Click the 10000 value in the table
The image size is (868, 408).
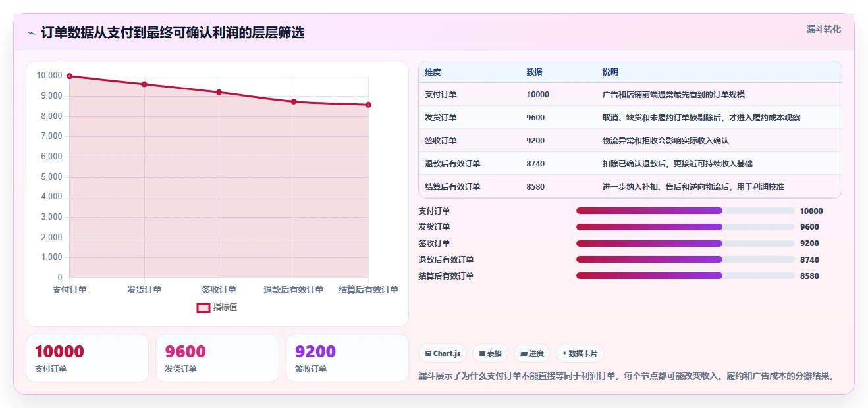pos(538,95)
